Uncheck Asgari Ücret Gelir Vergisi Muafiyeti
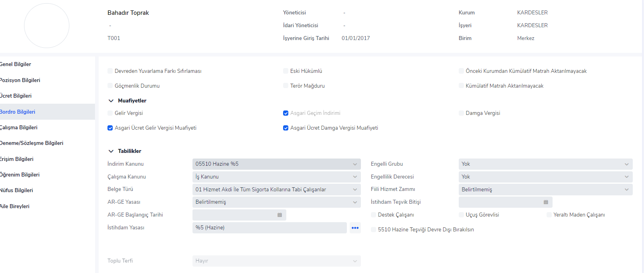The image size is (644, 273). coord(110,128)
